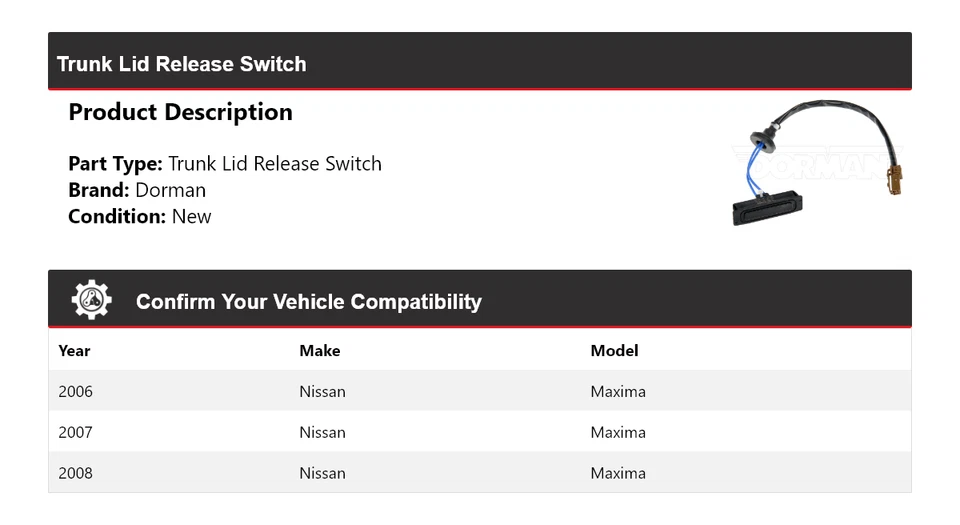Choose Maxima in the 2007 row
The image size is (960, 525).
618,433
